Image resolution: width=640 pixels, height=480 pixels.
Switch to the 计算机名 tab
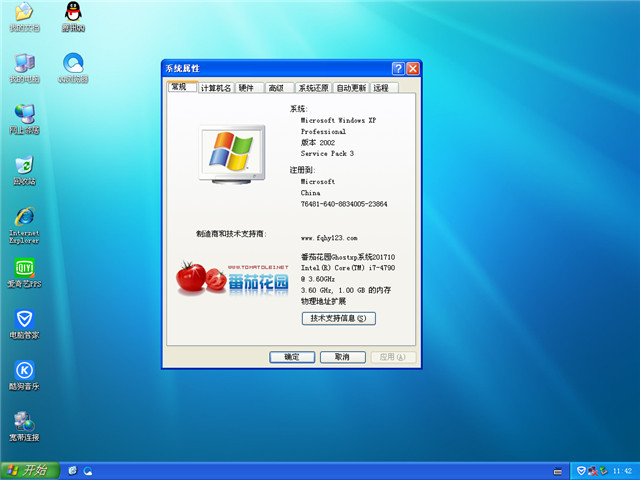(x=216, y=88)
